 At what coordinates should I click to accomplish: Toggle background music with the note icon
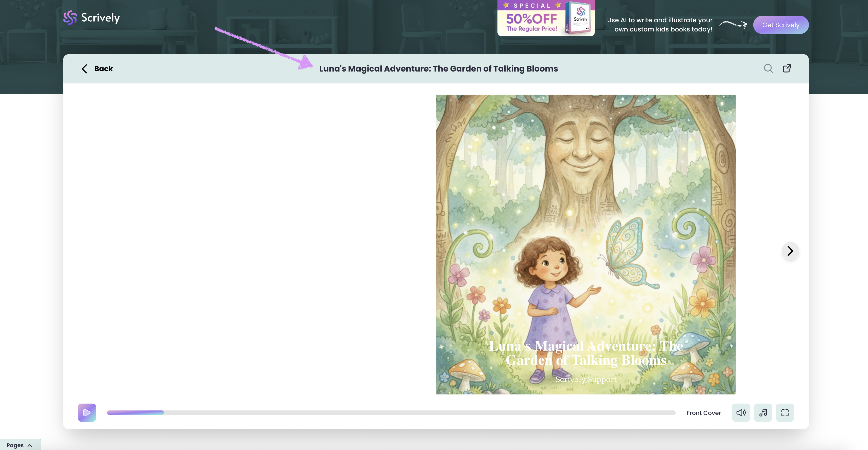(x=763, y=412)
